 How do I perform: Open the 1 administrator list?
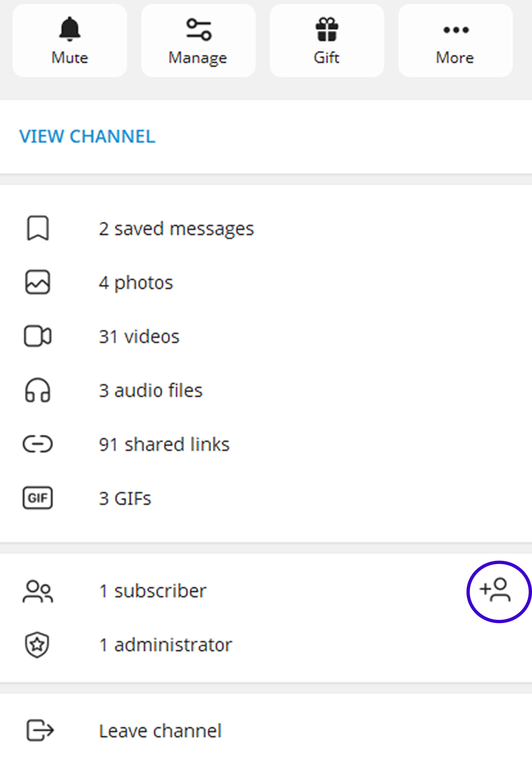click(x=166, y=645)
